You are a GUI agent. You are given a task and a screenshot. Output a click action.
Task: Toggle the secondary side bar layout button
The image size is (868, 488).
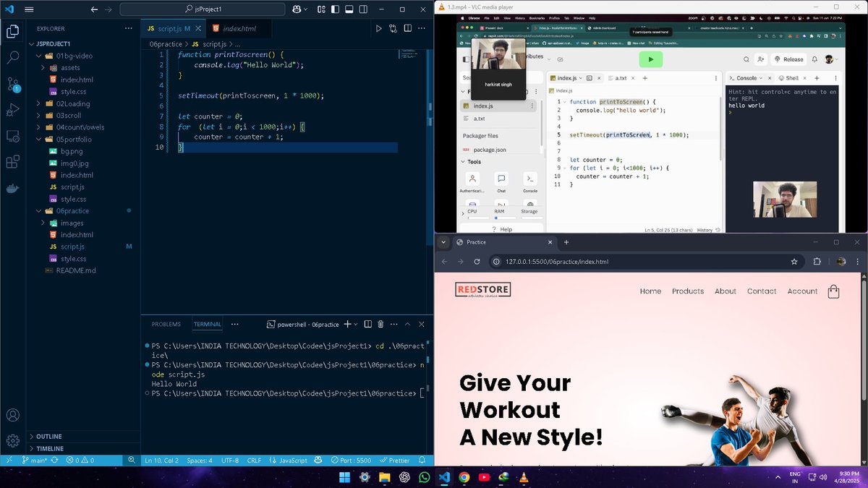(364, 9)
